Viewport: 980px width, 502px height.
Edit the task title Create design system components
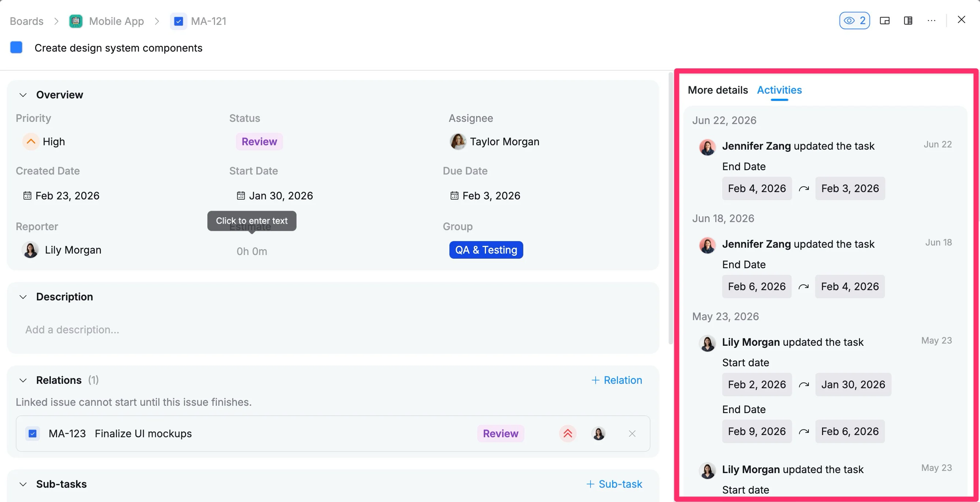point(118,48)
